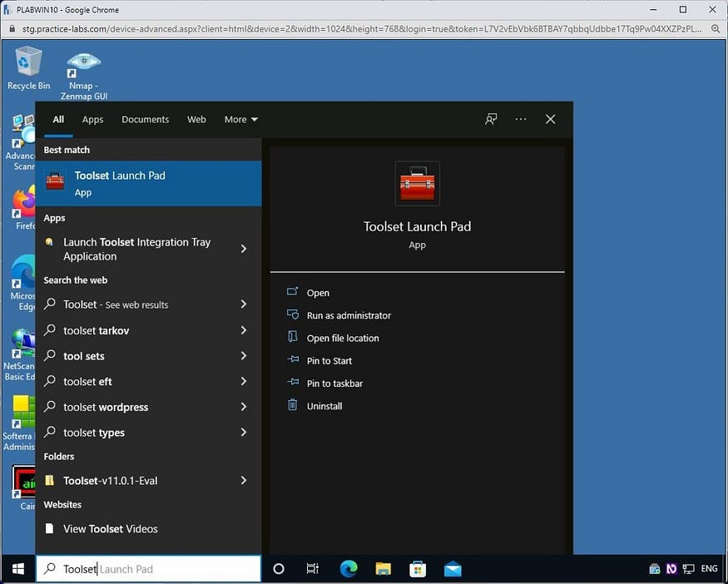Select 'tool sets' web suggestion

[149, 355]
